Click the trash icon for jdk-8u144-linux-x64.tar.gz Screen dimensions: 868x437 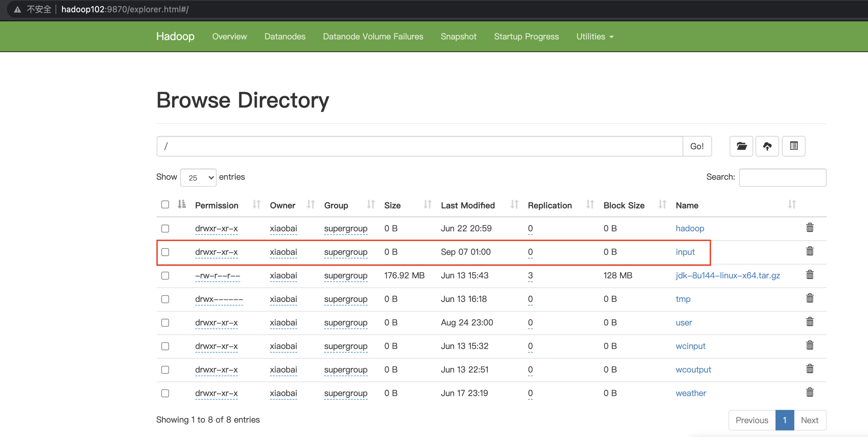pyautogui.click(x=810, y=275)
